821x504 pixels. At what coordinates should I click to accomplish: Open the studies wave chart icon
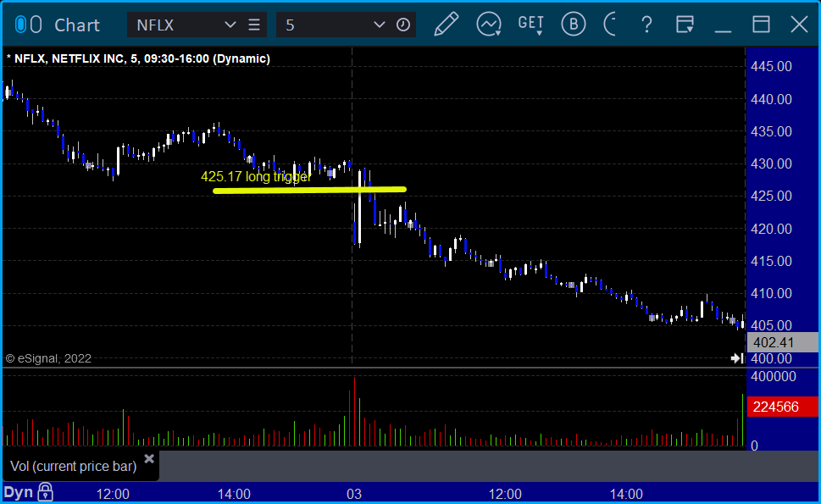[x=489, y=25]
